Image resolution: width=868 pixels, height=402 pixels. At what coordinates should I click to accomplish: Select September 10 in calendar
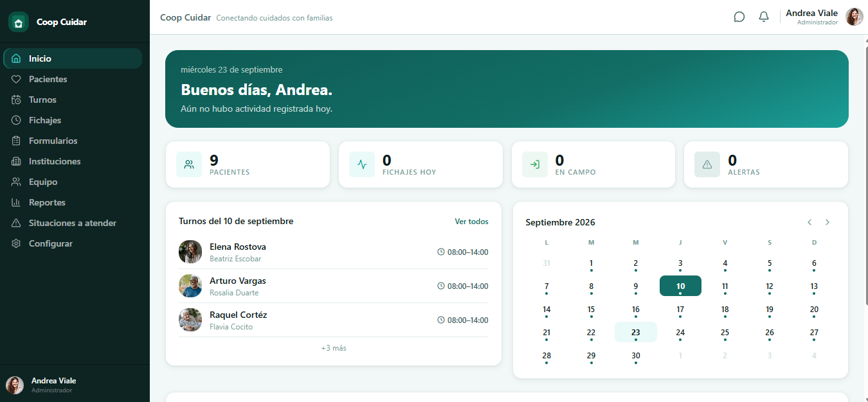tap(680, 286)
